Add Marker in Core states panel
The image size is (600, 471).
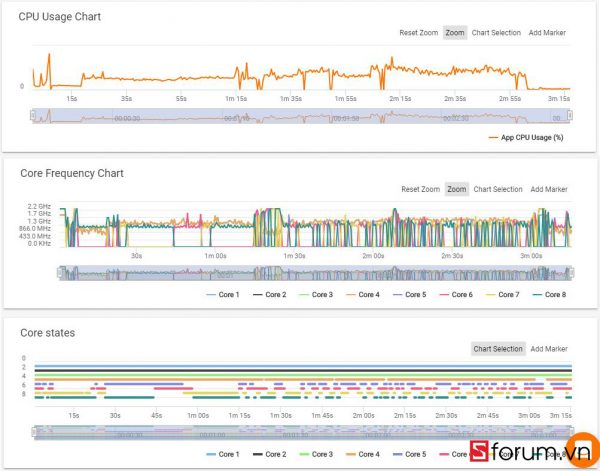point(549,349)
